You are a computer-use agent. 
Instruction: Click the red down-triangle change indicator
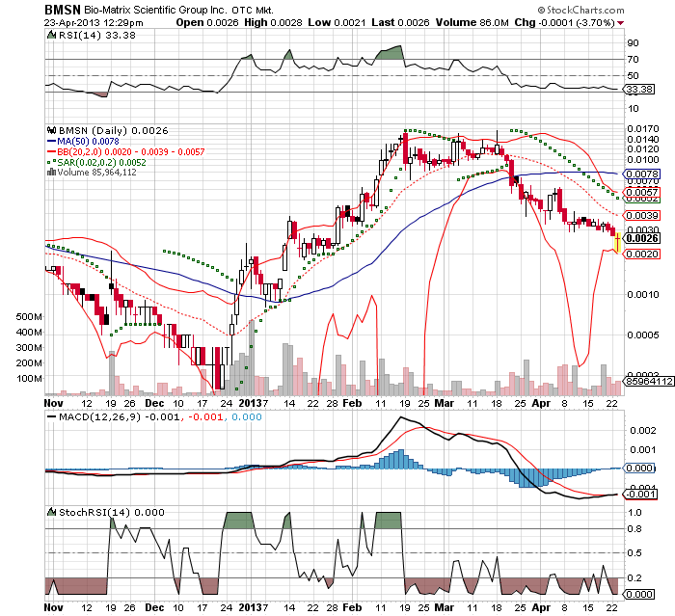tap(620, 23)
